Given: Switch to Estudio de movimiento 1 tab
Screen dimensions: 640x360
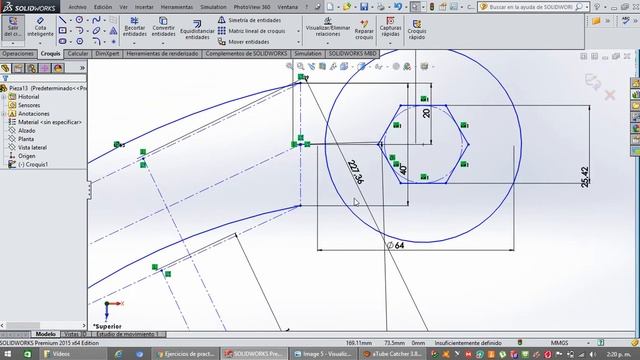Looking at the screenshot, I should coord(127,334).
